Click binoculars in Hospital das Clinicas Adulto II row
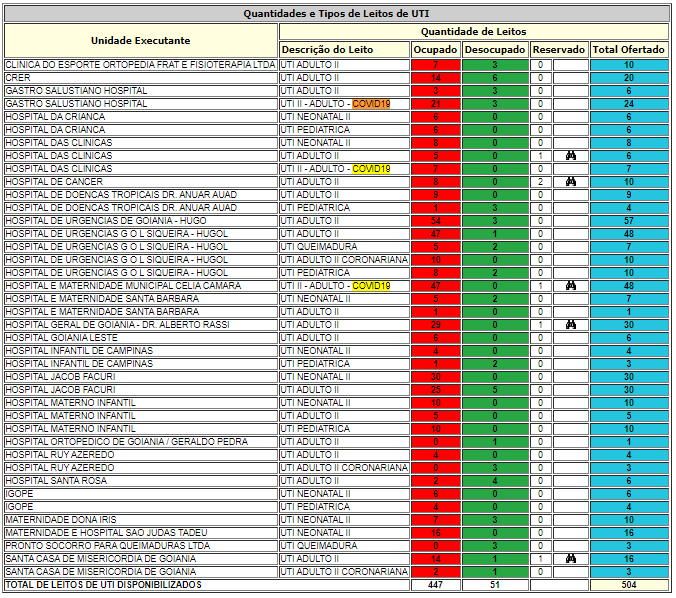The image size is (676, 598). 570,156
